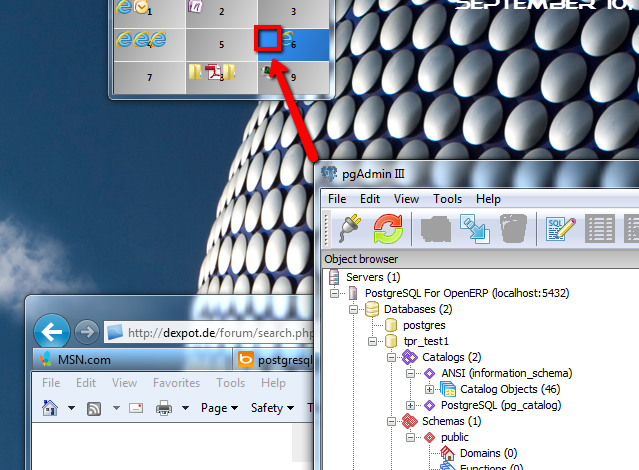Expand the PostgreSQL (pg_catalog) node
639x470 pixels.
tap(411, 405)
